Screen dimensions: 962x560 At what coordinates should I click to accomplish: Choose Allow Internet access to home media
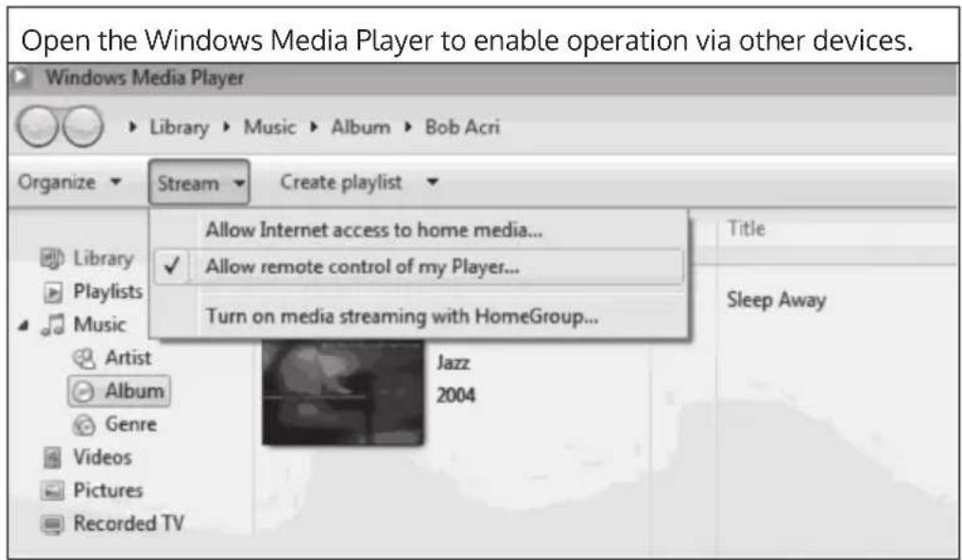tap(373, 230)
